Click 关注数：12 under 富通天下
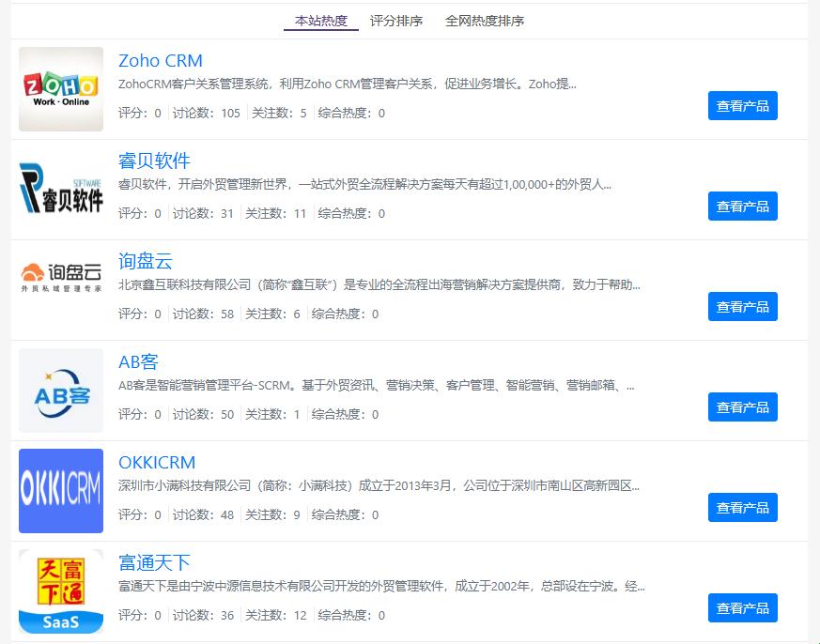 tap(275, 615)
